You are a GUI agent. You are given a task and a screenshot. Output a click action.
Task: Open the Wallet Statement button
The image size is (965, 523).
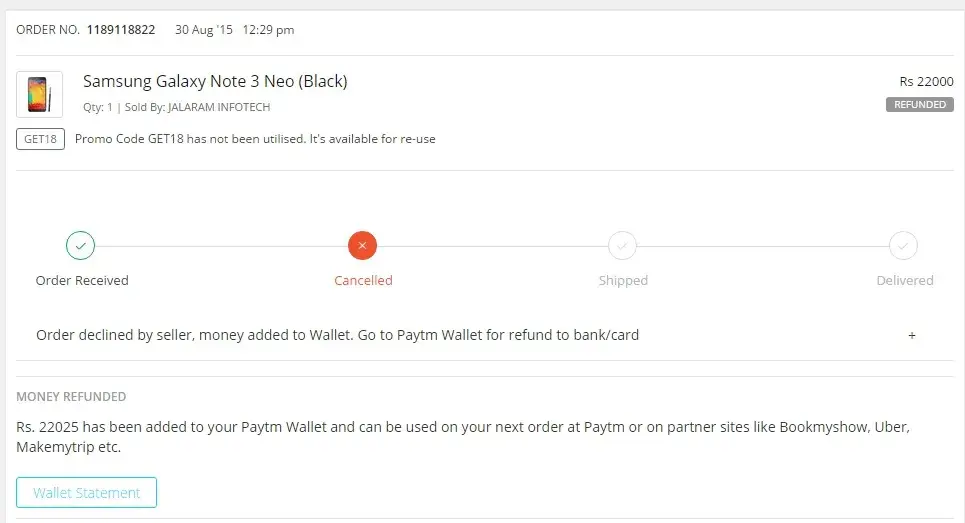click(x=86, y=493)
